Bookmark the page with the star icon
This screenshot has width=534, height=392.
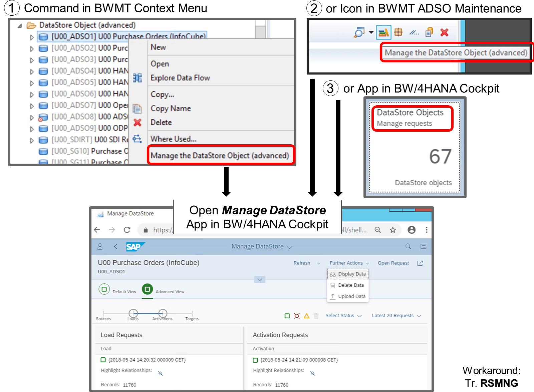[x=393, y=230]
